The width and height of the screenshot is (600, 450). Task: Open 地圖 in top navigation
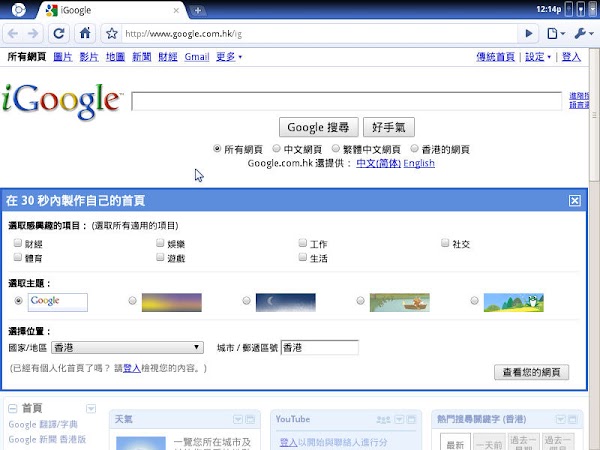point(115,57)
